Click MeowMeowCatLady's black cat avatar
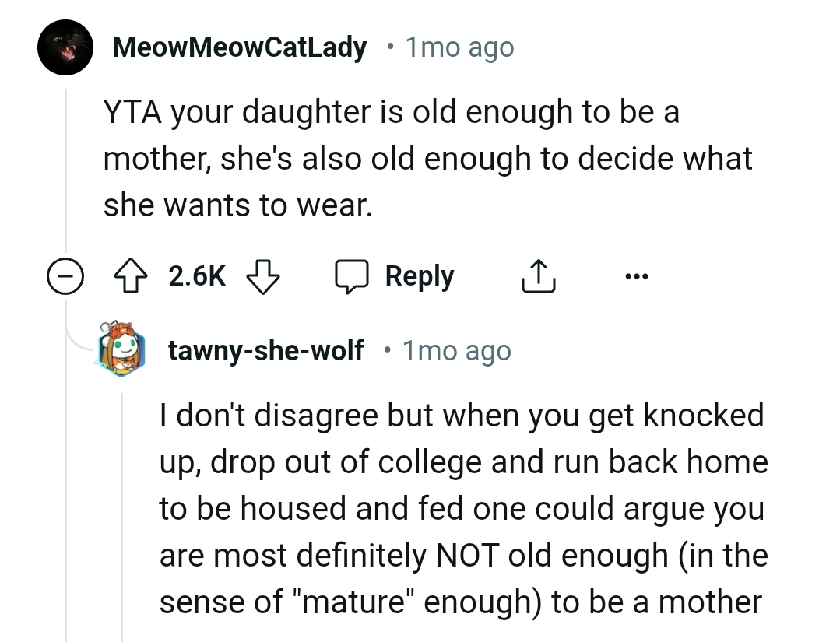The height and width of the screenshot is (642, 840). tap(65, 47)
